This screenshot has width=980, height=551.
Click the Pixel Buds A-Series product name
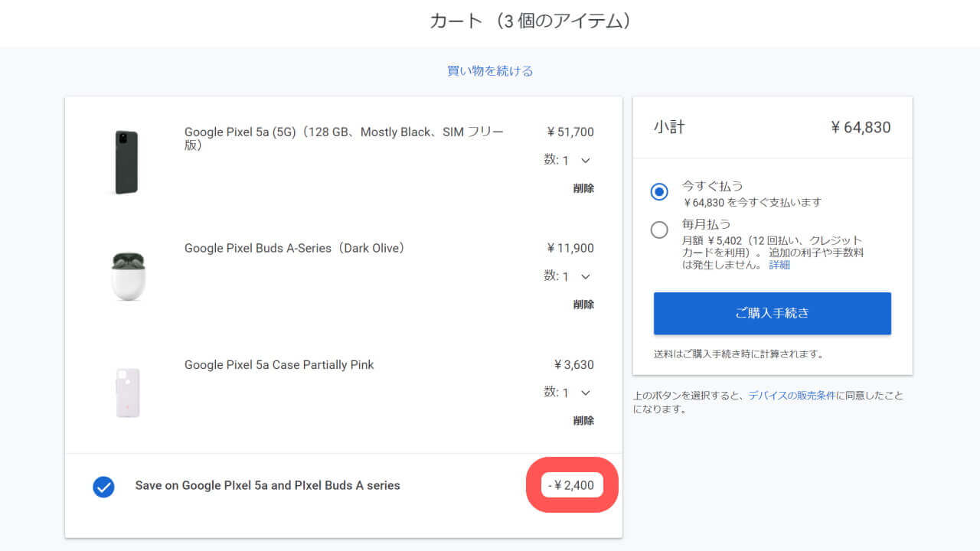(x=293, y=248)
